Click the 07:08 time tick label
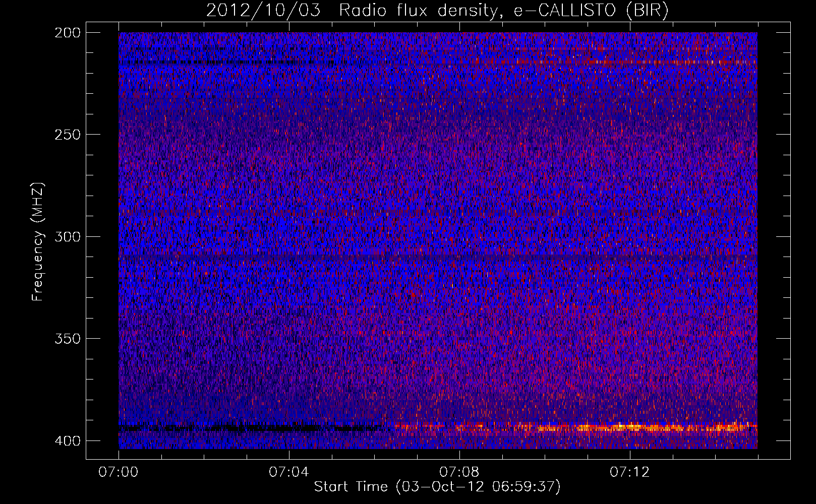This screenshot has width=816, height=504. click(459, 472)
